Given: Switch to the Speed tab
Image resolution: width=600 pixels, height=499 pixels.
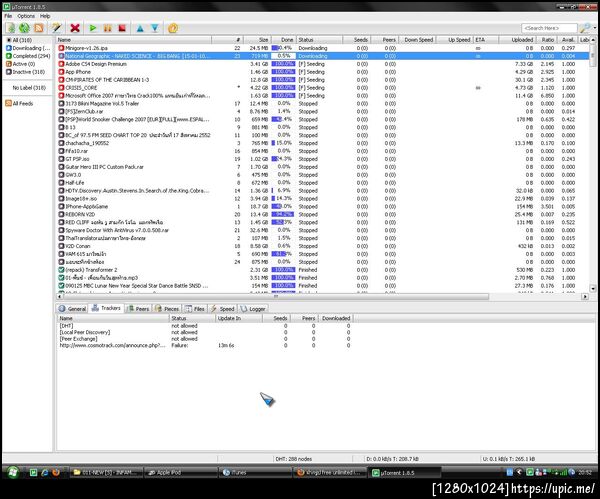Looking at the screenshot, I should click(x=222, y=309).
